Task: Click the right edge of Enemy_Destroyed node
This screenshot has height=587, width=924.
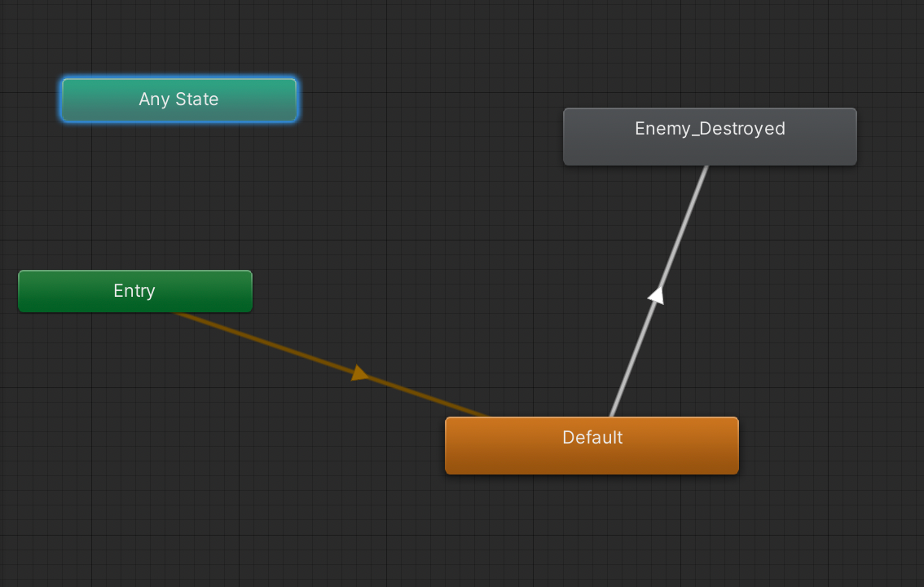Action: (855, 136)
